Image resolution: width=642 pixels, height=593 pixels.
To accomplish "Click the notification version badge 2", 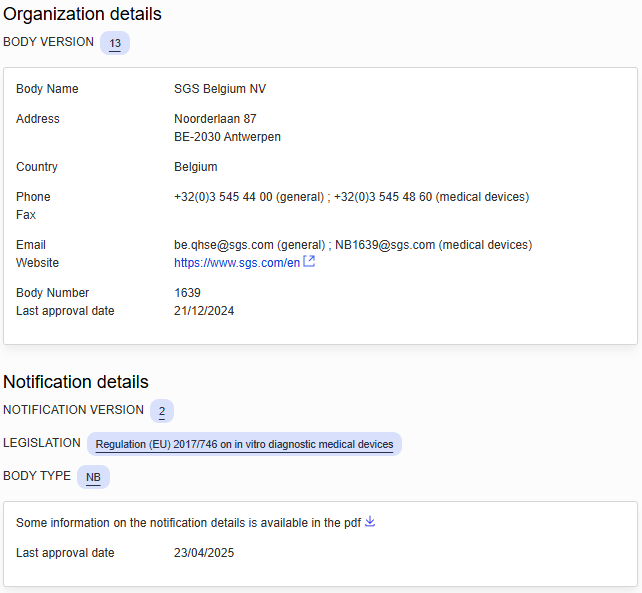I will tap(162, 411).
